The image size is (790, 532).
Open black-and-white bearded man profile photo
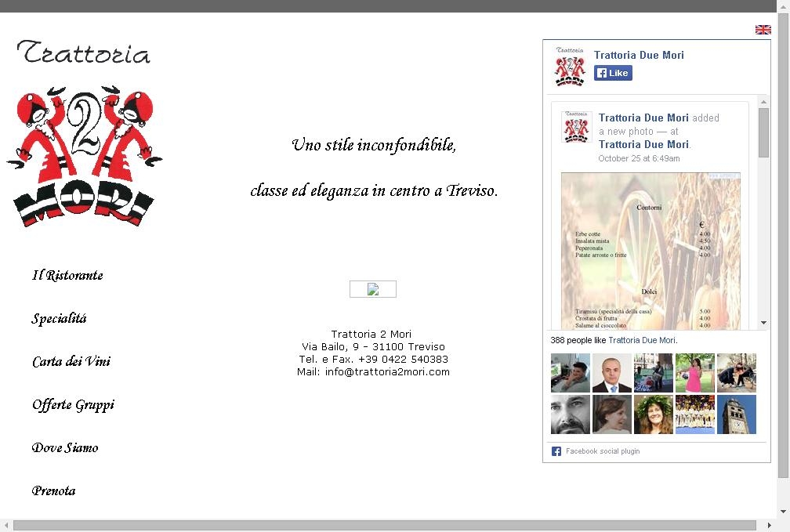tap(571, 414)
